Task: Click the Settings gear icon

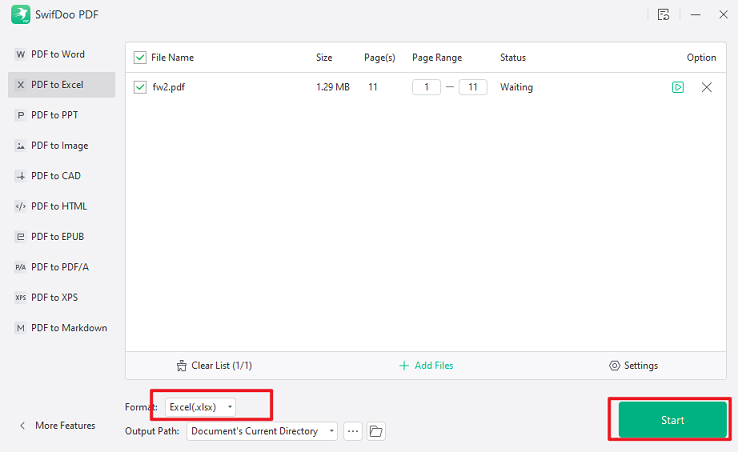Action: (614, 366)
